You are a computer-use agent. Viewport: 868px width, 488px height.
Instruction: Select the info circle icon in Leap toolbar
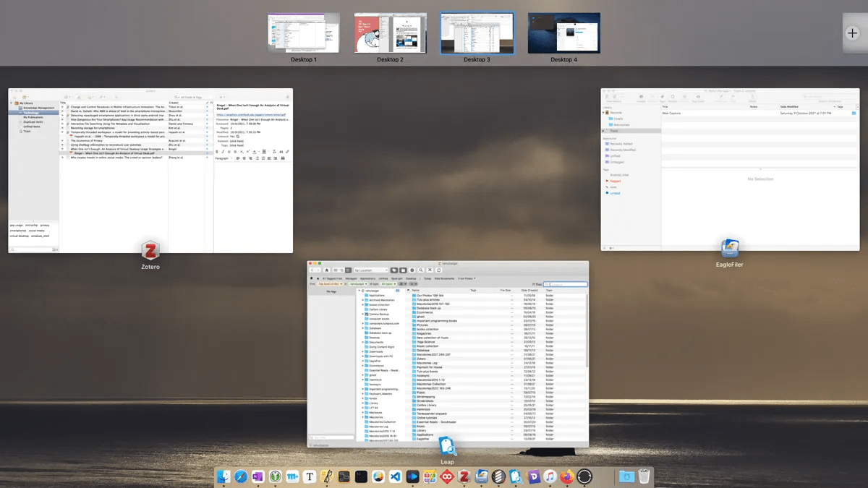point(412,270)
